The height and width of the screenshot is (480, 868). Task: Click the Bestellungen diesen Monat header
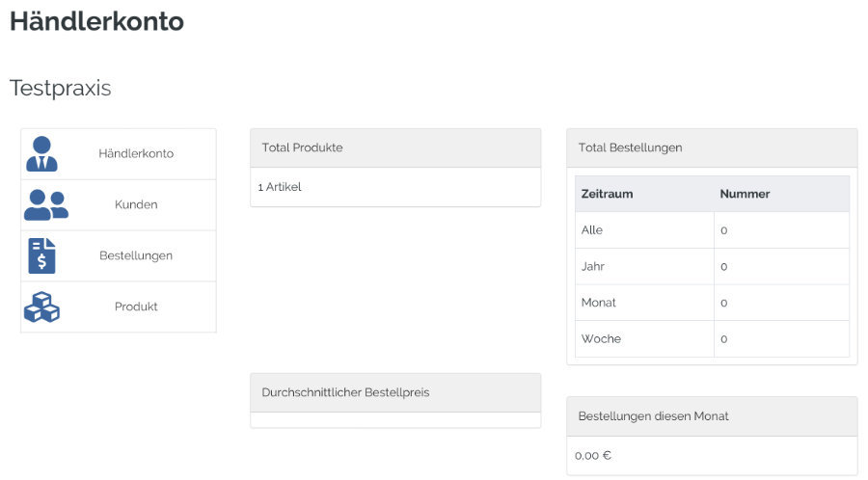712,416
